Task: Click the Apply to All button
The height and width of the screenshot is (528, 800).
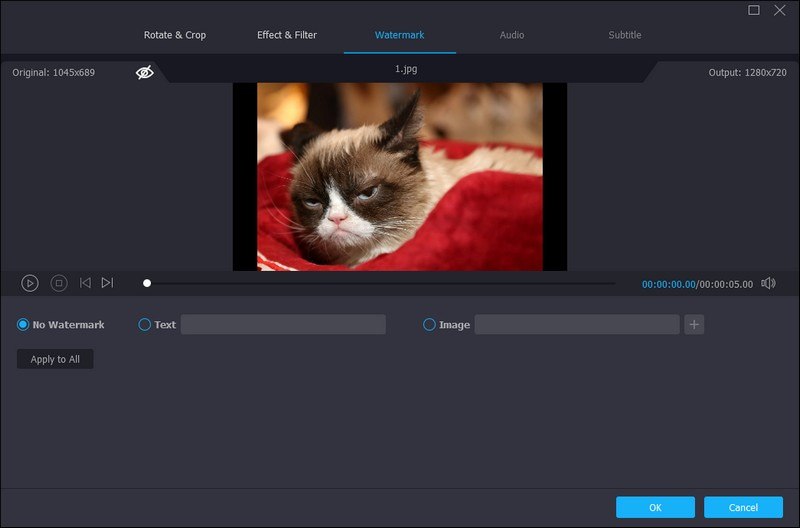Action: (55, 359)
